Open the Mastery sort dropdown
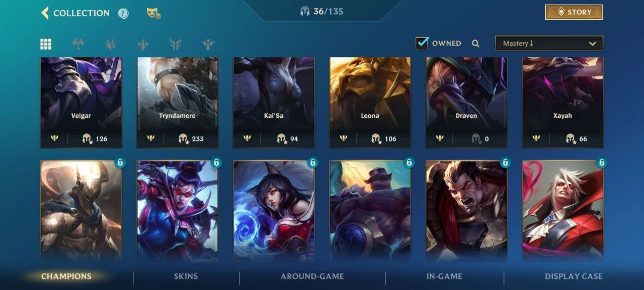This screenshot has height=290, width=644. coord(549,43)
